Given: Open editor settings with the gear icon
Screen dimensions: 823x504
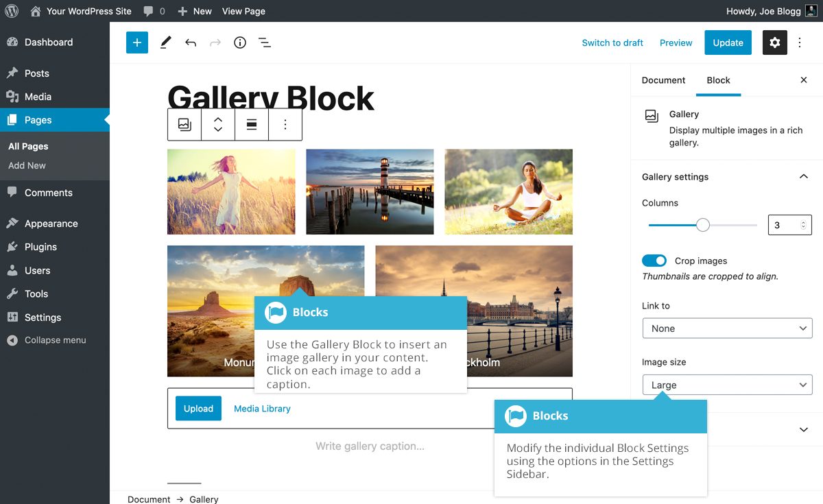Looking at the screenshot, I should pos(774,43).
